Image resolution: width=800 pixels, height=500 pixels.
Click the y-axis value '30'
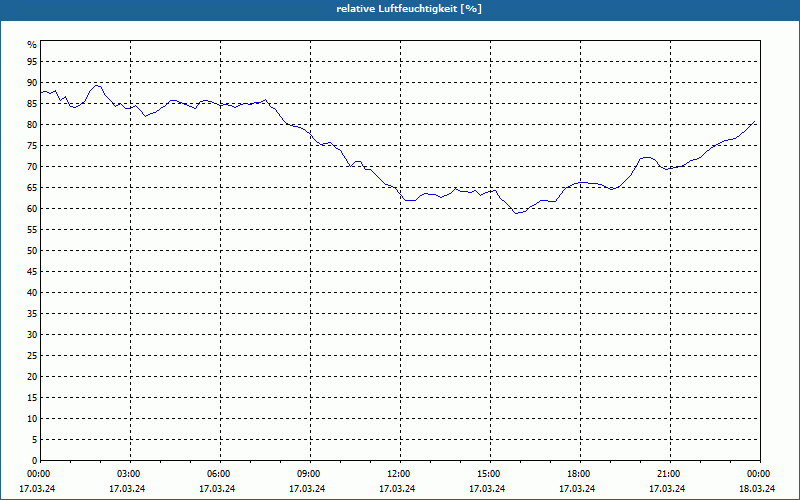pyautogui.click(x=32, y=335)
